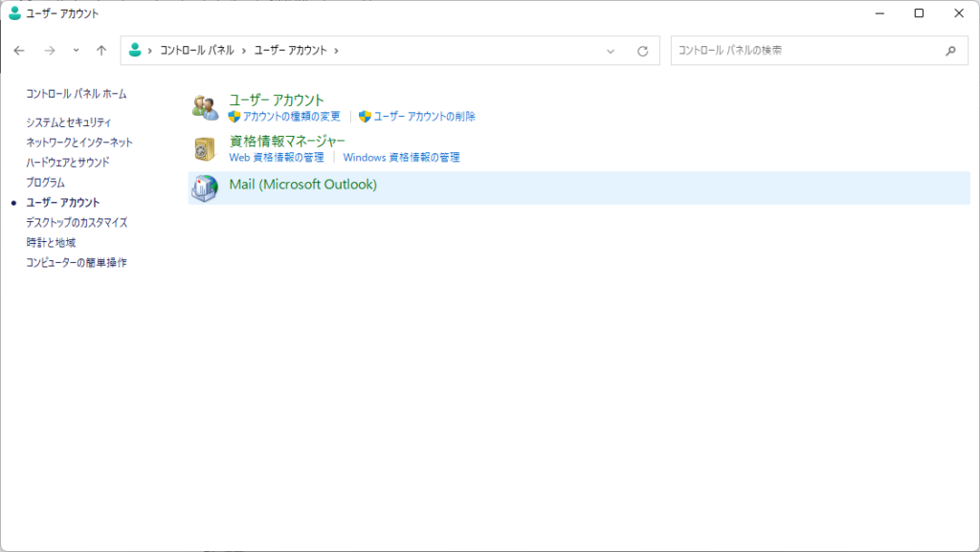Select システムとセキュリティ in the sidebar
Image resolution: width=980 pixels, height=552 pixels.
tap(68, 122)
